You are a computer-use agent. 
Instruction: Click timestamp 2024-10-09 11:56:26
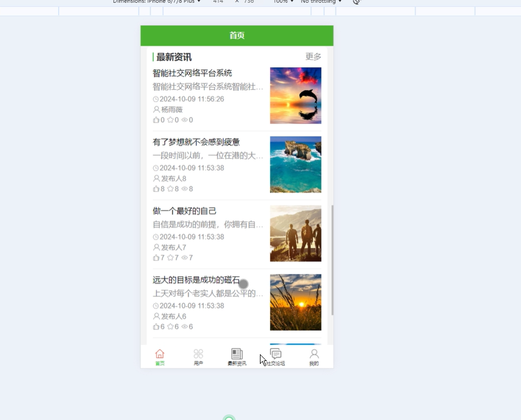[191, 99]
